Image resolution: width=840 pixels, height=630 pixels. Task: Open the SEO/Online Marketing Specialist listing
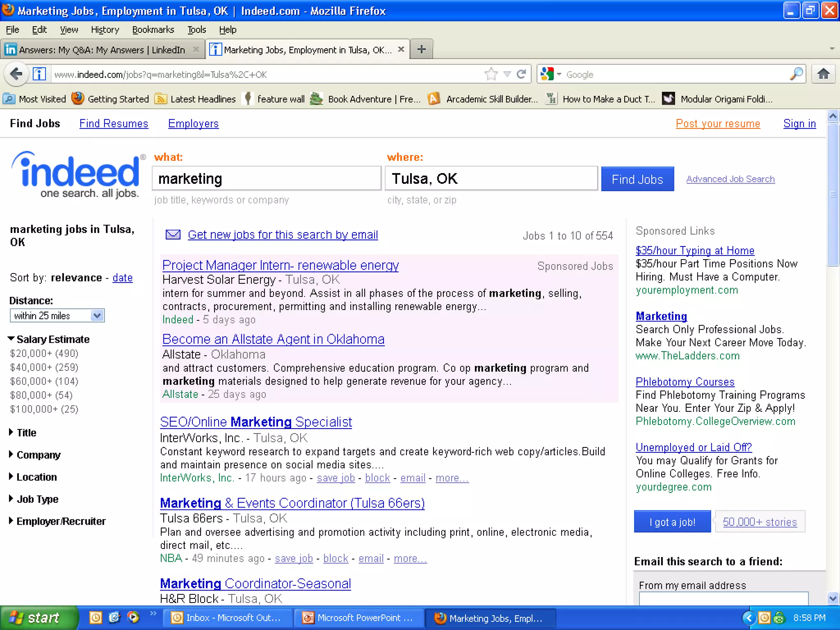point(256,422)
